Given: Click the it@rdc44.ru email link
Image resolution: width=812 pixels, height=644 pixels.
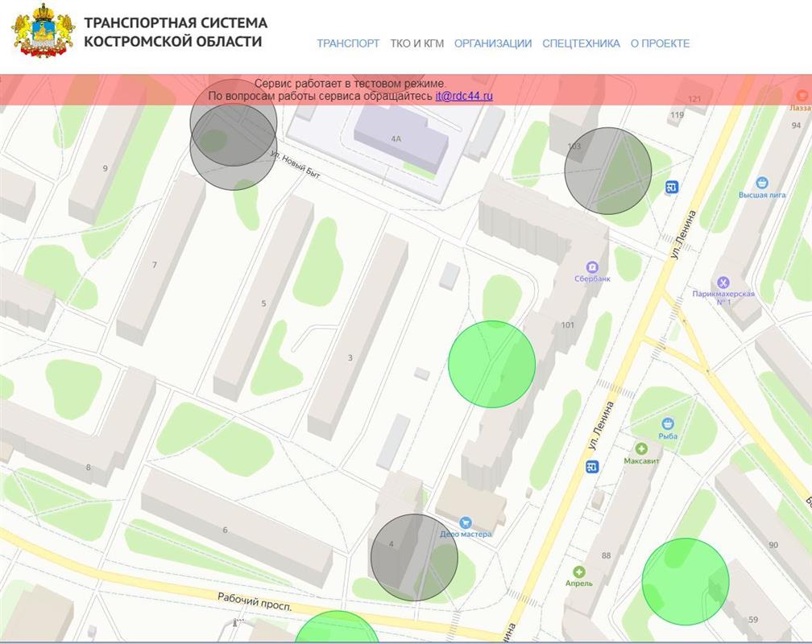Looking at the screenshot, I should coord(464,96).
